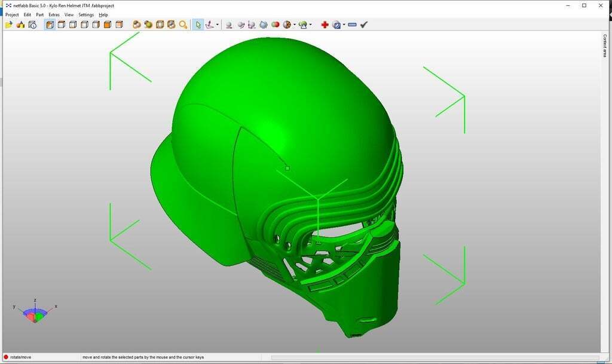612x364 pixels.
Task: Open the Context area side panel
Action: coord(604,46)
